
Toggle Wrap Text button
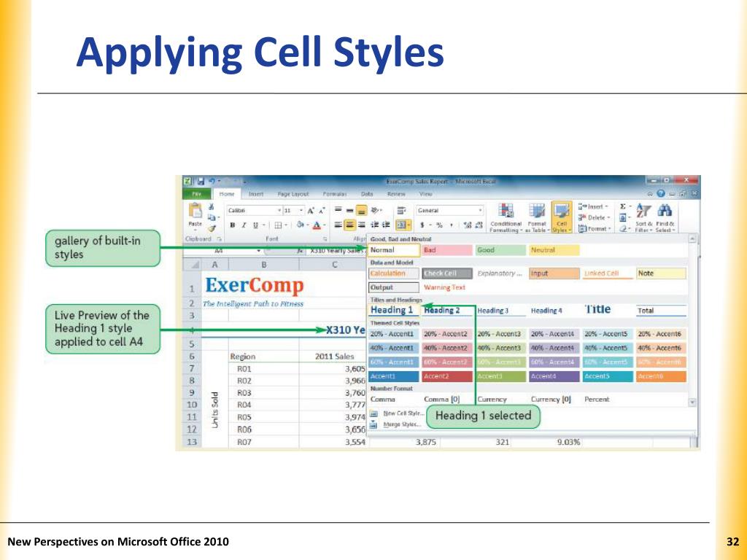coord(402,210)
